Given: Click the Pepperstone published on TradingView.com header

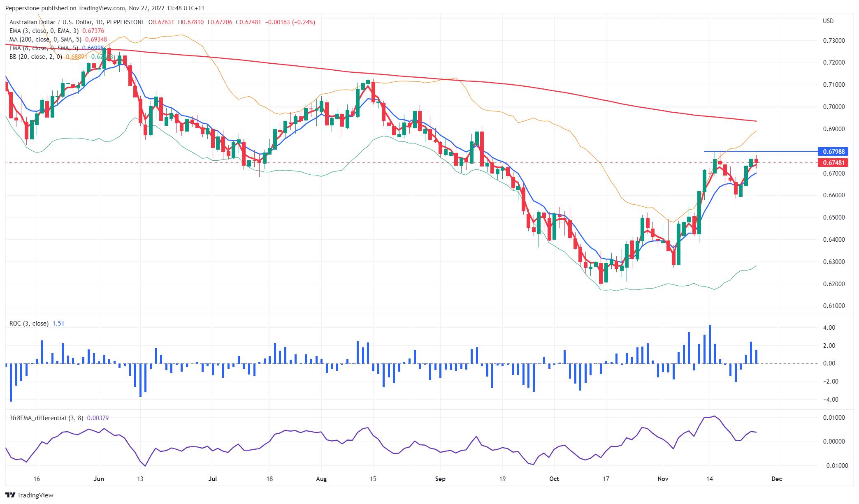Looking at the screenshot, I should (104, 8).
